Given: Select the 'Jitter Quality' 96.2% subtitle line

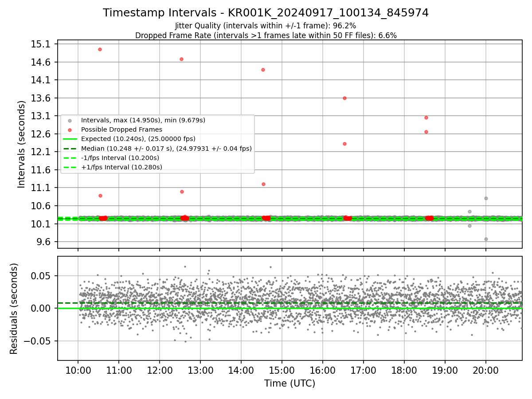Looking at the screenshot, I should pyautogui.click(x=266, y=26).
